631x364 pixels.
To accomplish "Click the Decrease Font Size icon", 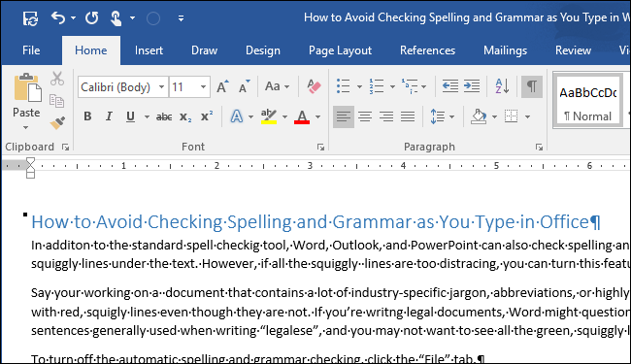I will tap(244, 86).
